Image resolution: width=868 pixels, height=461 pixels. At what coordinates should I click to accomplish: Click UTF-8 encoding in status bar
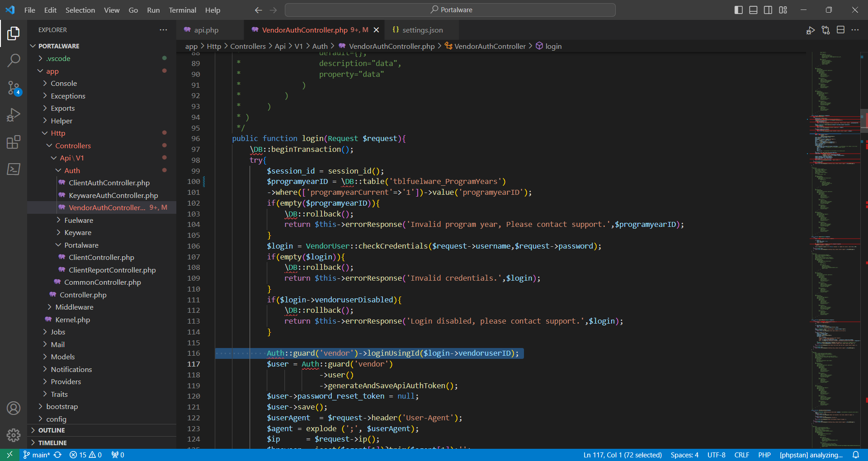(717, 455)
